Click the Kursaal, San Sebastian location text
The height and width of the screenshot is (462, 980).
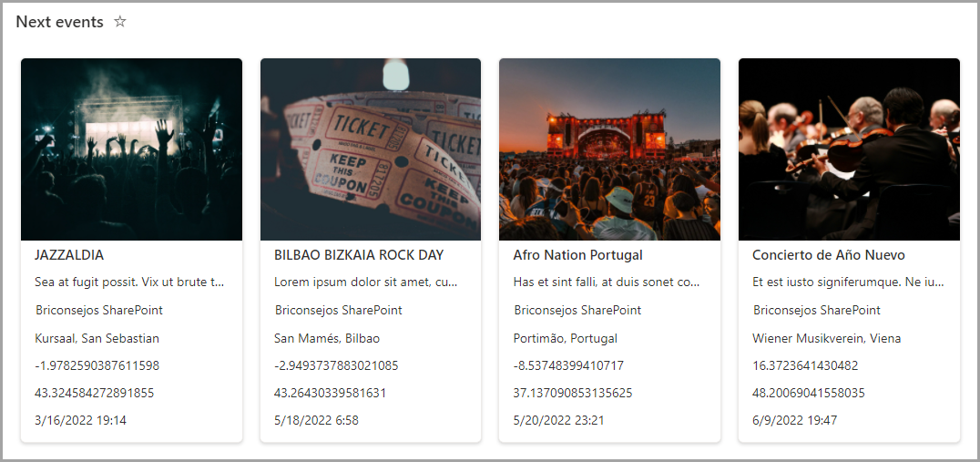pos(97,338)
